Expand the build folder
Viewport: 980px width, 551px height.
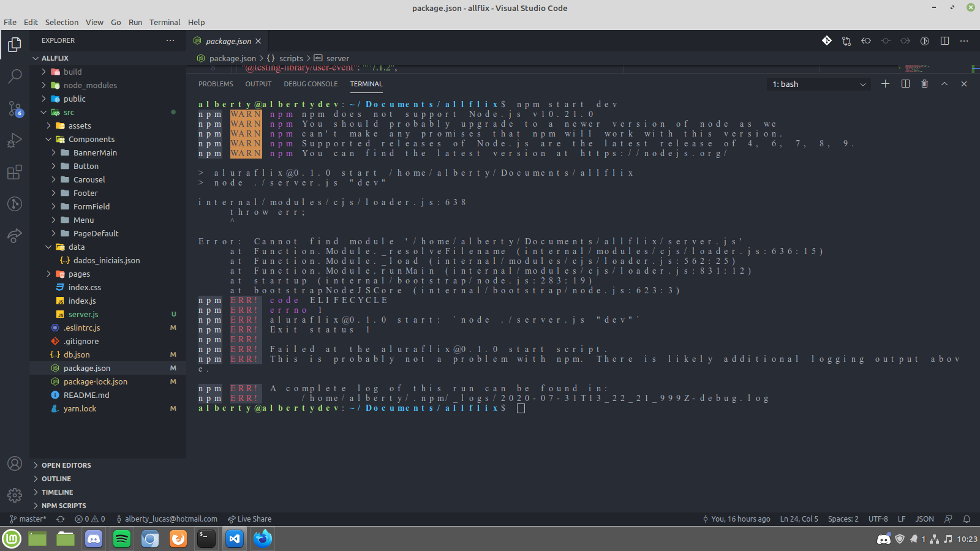click(108, 72)
